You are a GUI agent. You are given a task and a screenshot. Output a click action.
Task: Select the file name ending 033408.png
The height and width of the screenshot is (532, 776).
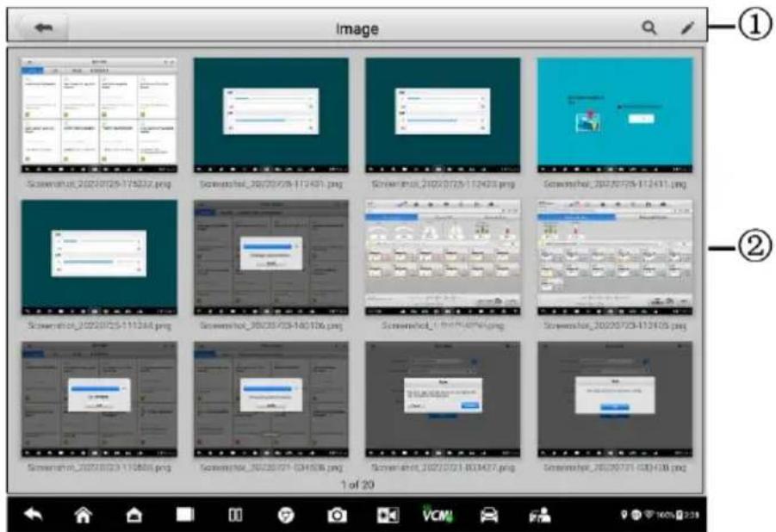coord(615,467)
